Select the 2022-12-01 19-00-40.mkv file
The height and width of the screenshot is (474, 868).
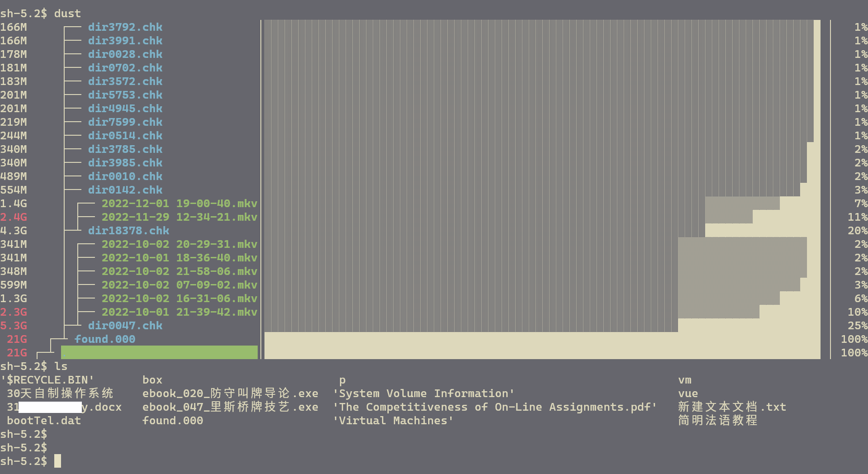179,204
